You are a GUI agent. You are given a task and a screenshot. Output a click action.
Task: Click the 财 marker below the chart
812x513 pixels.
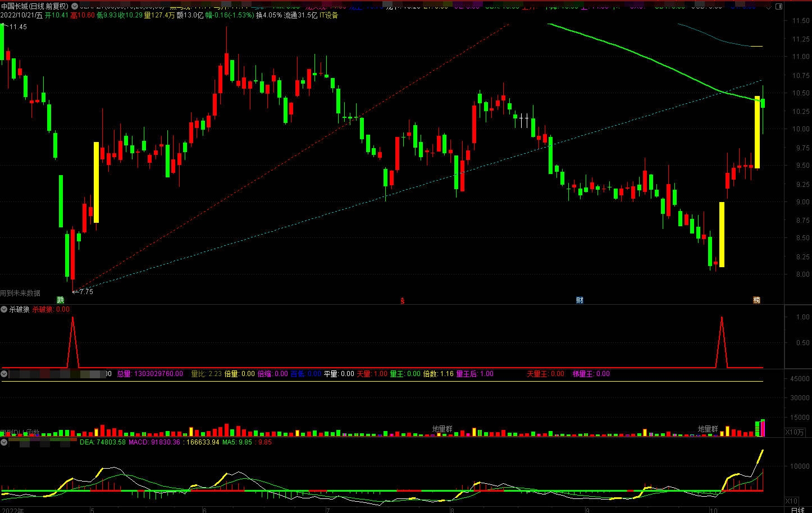(x=580, y=300)
